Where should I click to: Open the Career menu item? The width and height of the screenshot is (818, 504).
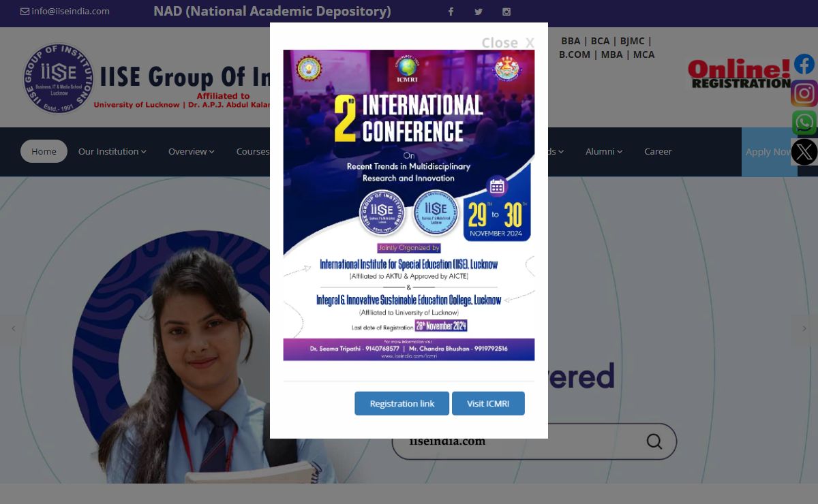(658, 151)
